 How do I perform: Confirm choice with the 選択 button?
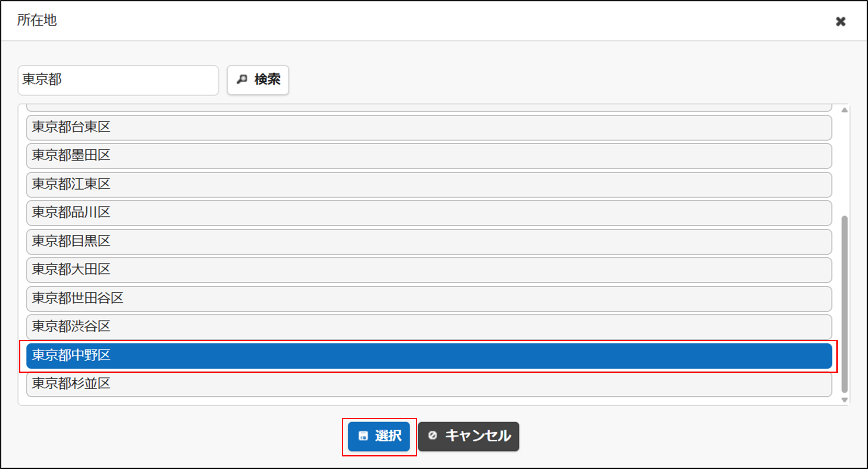click(x=379, y=437)
